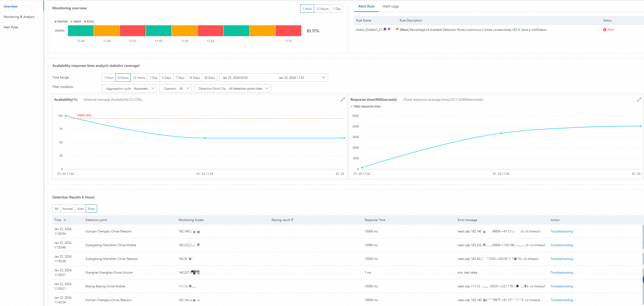Open Monitoring & Analysis in sidebar
644x306 pixels.
pos(19,17)
